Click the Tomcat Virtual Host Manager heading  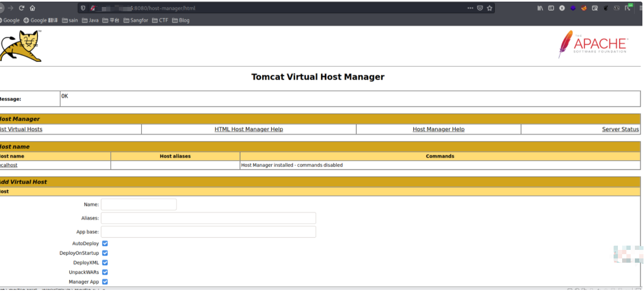tap(318, 77)
